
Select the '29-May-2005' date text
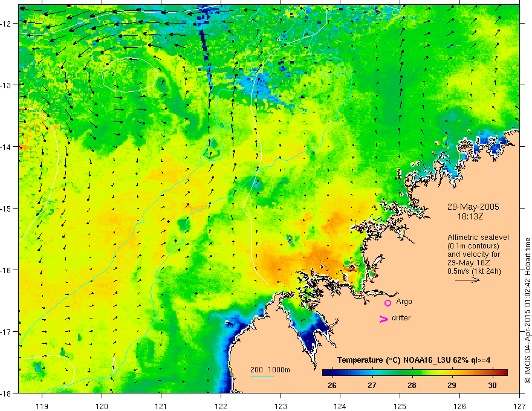tap(473, 207)
